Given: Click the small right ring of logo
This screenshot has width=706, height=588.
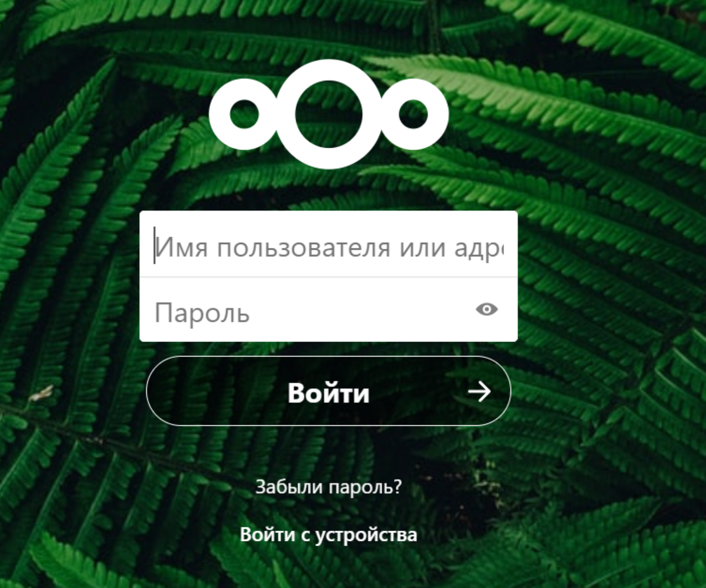Looking at the screenshot, I should pos(413,114).
